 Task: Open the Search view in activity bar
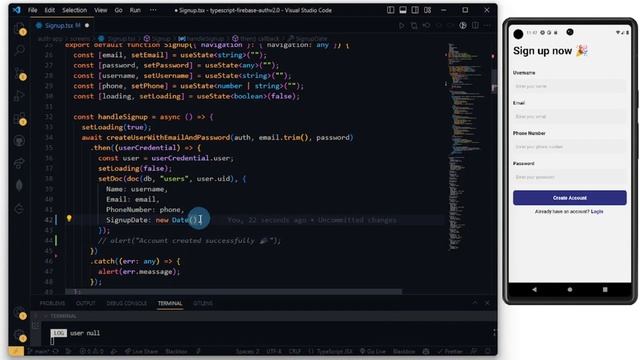coord(19,50)
